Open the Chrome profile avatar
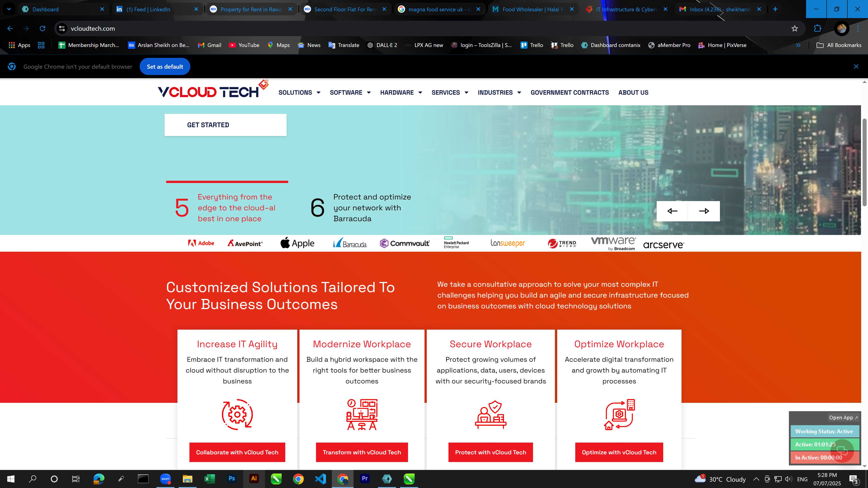Screen dimensions: 868x488 pos(841,29)
